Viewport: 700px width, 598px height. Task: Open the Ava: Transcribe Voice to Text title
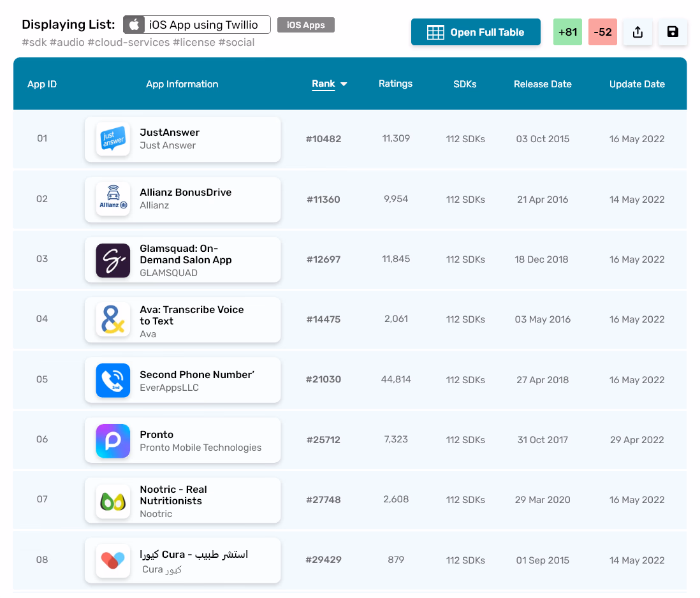191,316
